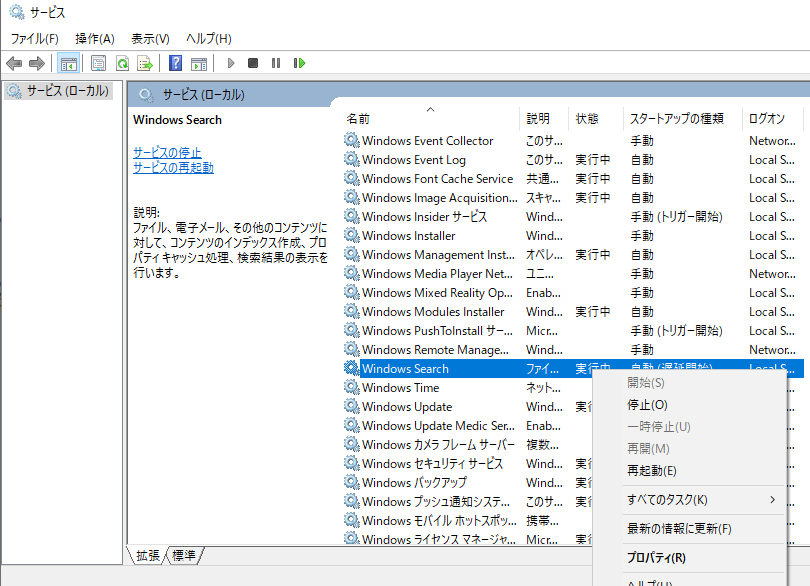The width and height of the screenshot is (810, 586).
Task: Click gear icon of Windows Modules Installer
Action: coord(352,311)
